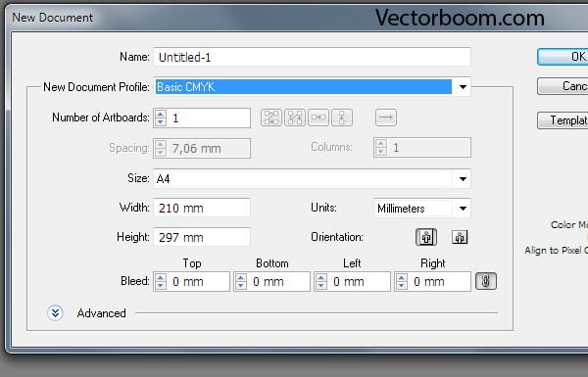
Task: Click the Cancel button
Action: (563, 86)
